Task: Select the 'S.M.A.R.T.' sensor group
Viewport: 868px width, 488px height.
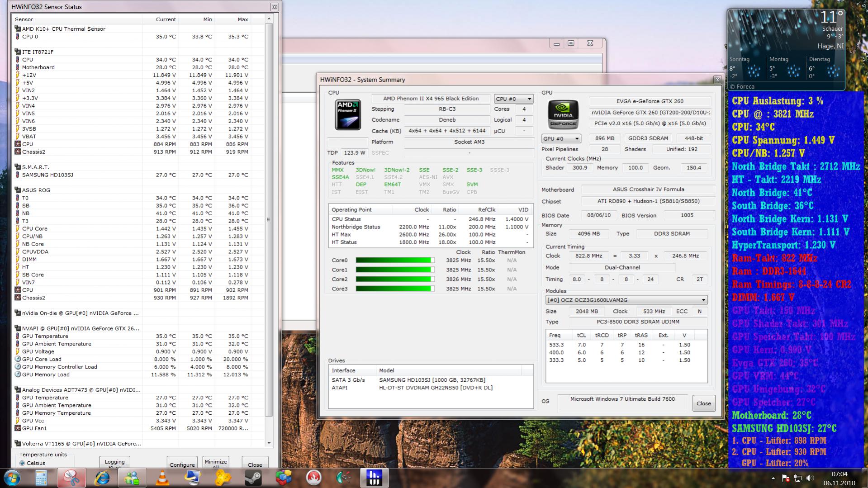Action: (x=35, y=167)
